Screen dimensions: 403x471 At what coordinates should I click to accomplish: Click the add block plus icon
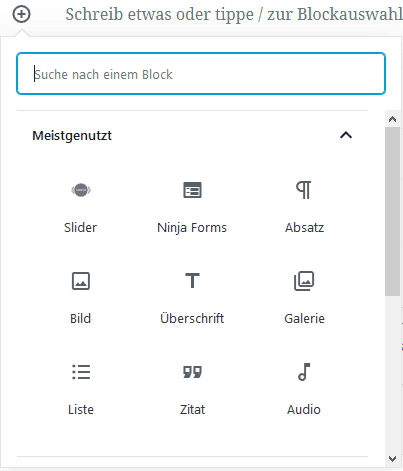(21, 14)
